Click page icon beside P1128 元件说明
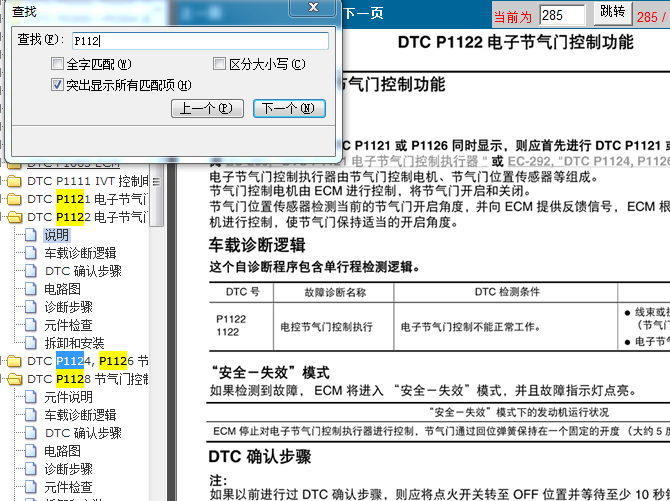Viewport: 670px width, 501px height. pyautogui.click(x=31, y=397)
